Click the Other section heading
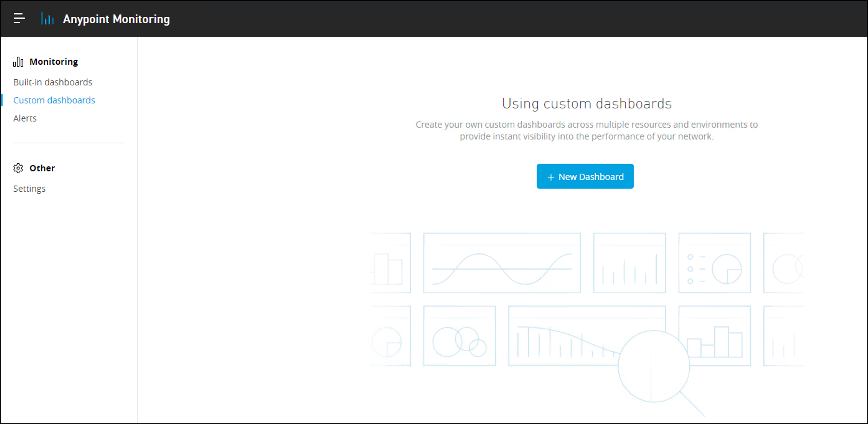The image size is (868, 424). click(x=42, y=168)
